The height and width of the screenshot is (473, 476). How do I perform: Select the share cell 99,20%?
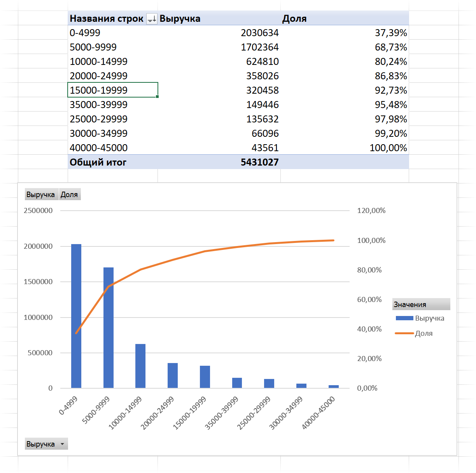[x=345, y=134]
